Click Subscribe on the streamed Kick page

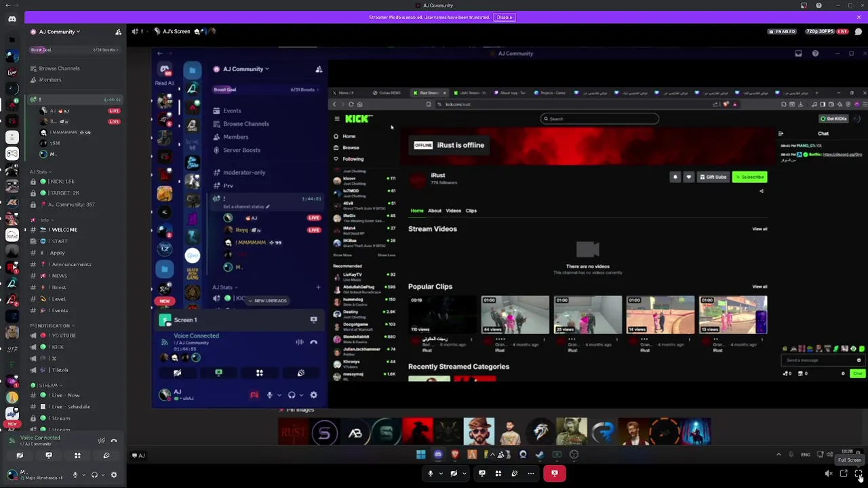coord(749,177)
